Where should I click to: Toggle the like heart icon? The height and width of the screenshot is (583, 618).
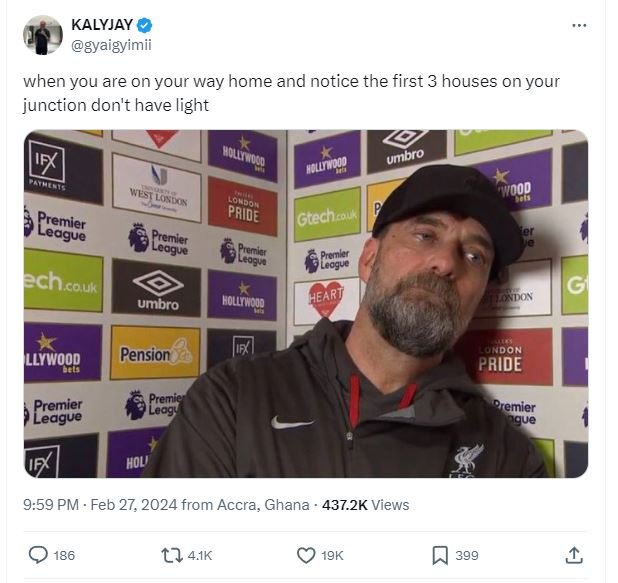point(307,555)
